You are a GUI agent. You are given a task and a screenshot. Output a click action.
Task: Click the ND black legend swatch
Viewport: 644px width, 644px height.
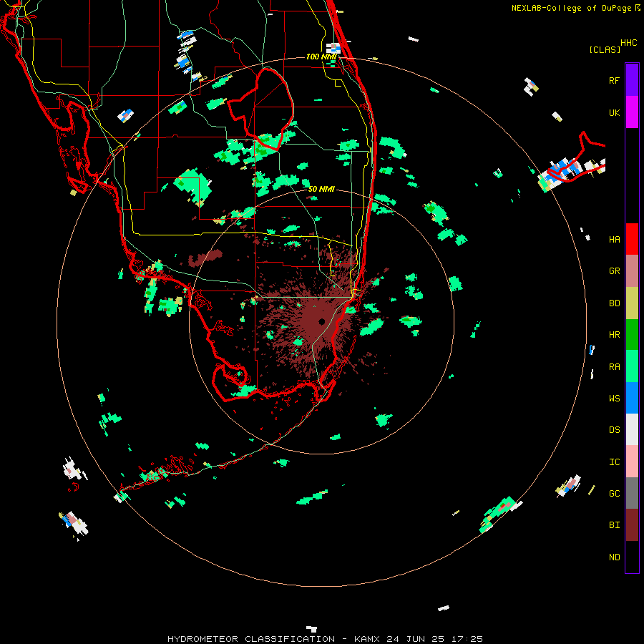(x=632, y=557)
